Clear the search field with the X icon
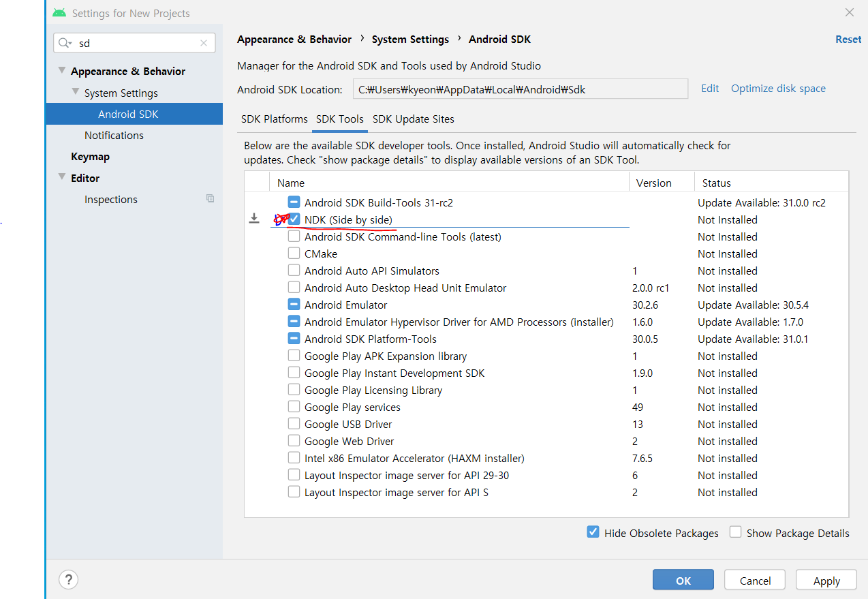The image size is (868, 599). pyautogui.click(x=204, y=43)
